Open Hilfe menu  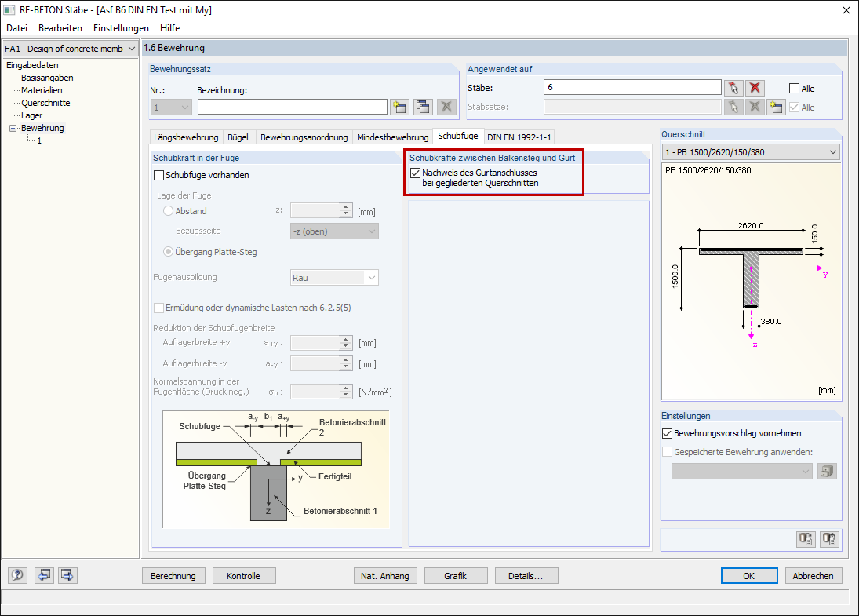[x=169, y=28]
